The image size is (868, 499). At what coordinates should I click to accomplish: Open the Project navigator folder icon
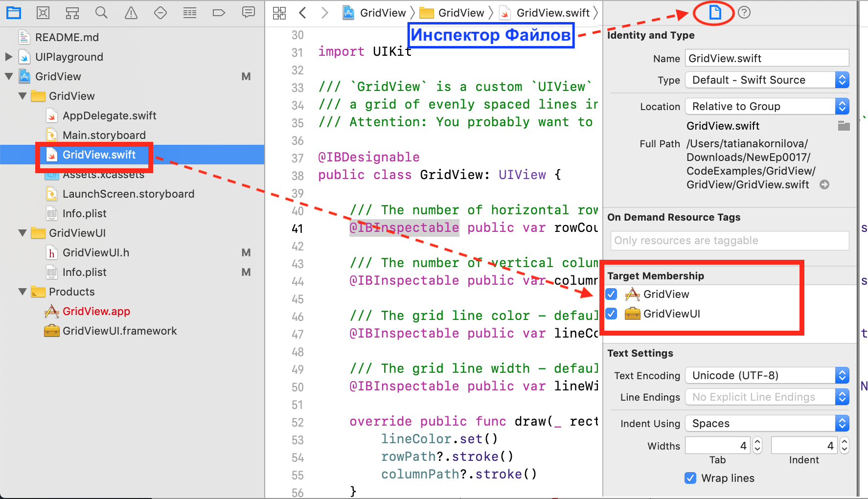(x=14, y=13)
